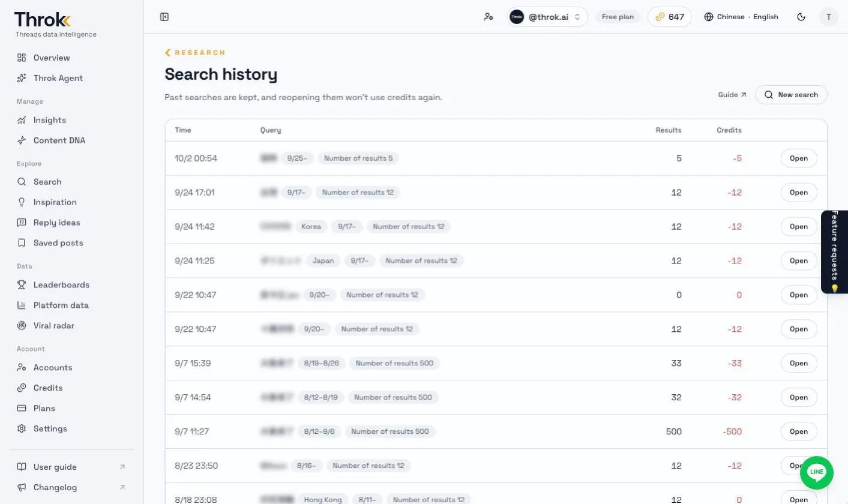The image size is (848, 504).
Task: Start a New search
Action: (791, 95)
